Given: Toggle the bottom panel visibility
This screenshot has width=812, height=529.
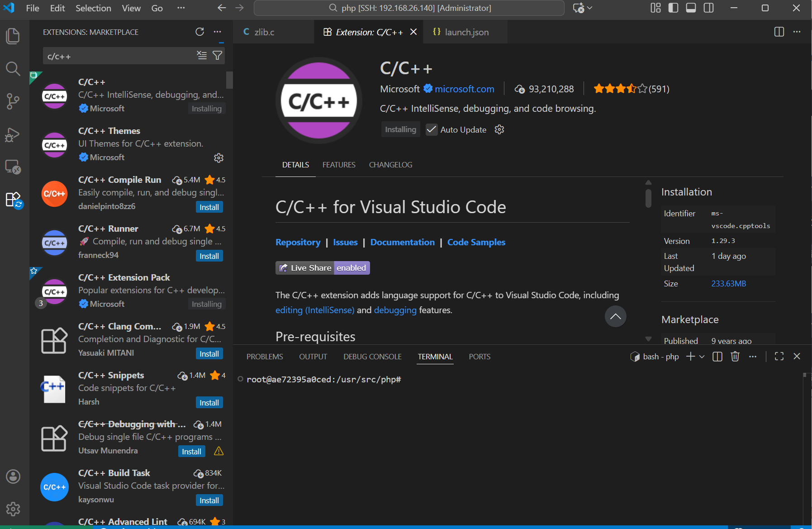Looking at the screenshot, I should click(691, 8).
